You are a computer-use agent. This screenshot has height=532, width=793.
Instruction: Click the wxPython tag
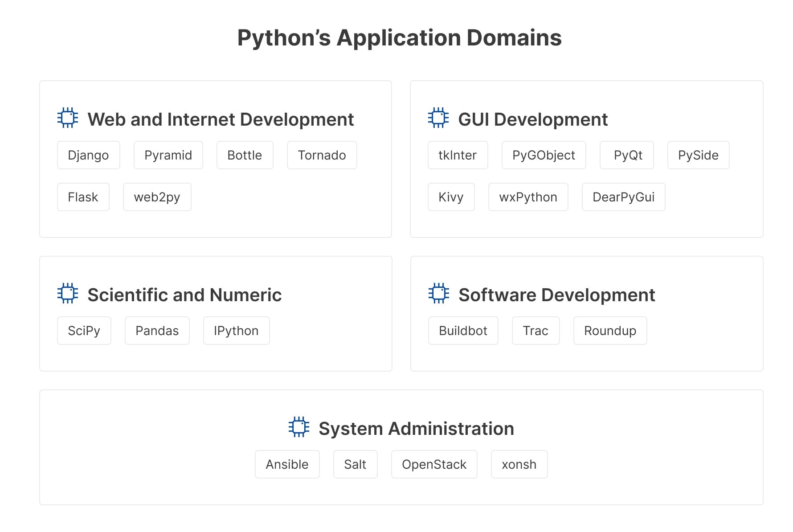[x=528, y=197]
